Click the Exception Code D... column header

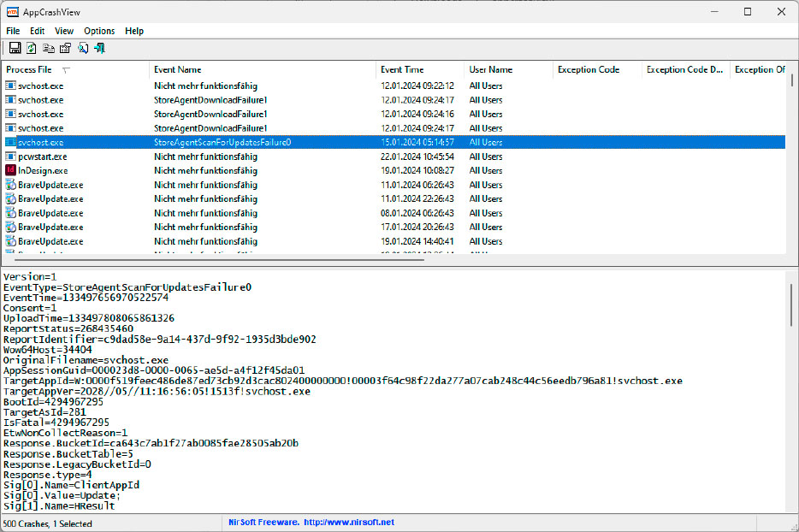pos(686,70)
